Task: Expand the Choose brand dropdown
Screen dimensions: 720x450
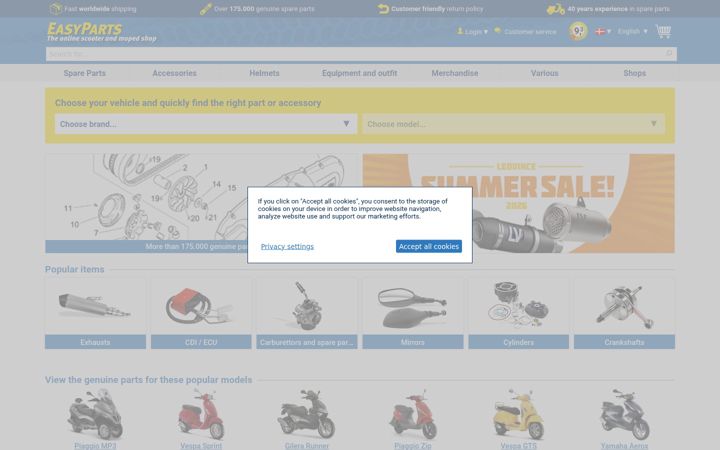Action: click(x=206, y=124)
